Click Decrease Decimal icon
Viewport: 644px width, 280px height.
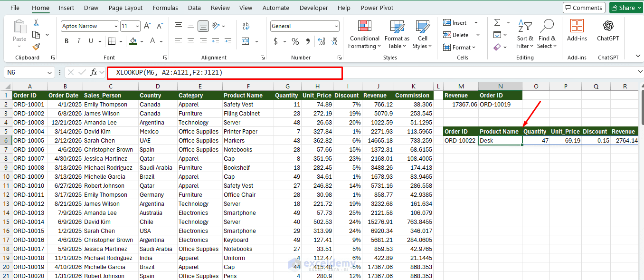click(334, 41)
